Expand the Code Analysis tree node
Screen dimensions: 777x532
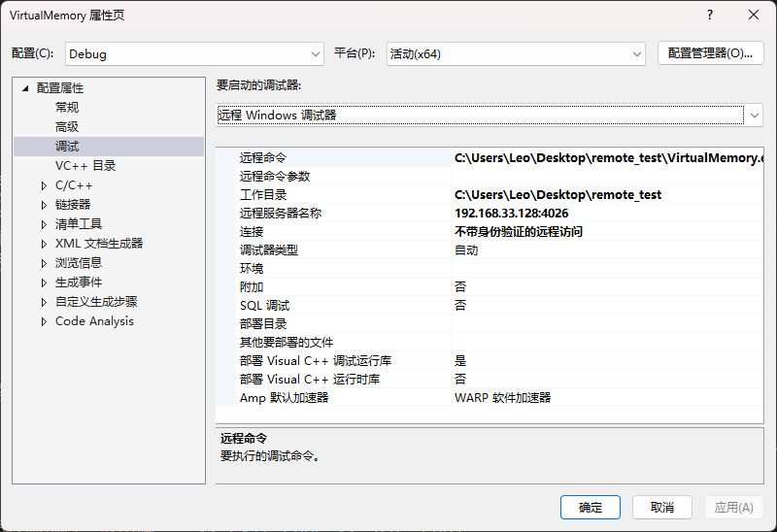[x=44, y=321]
